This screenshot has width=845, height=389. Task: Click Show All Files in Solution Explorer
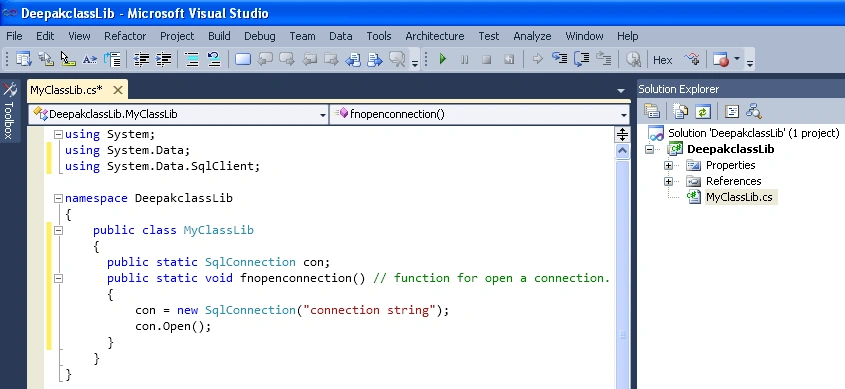pyautogui.click(x=681, y=112)
